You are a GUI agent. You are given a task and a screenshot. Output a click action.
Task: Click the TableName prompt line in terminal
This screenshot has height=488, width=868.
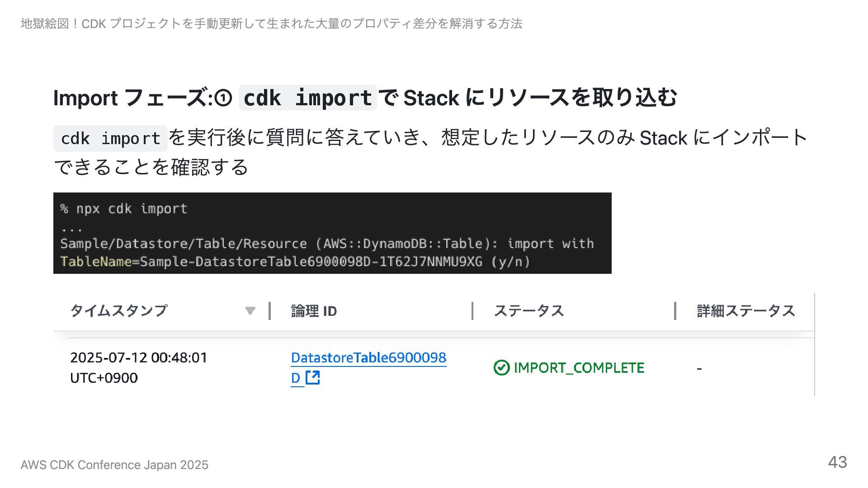(295, 262)
